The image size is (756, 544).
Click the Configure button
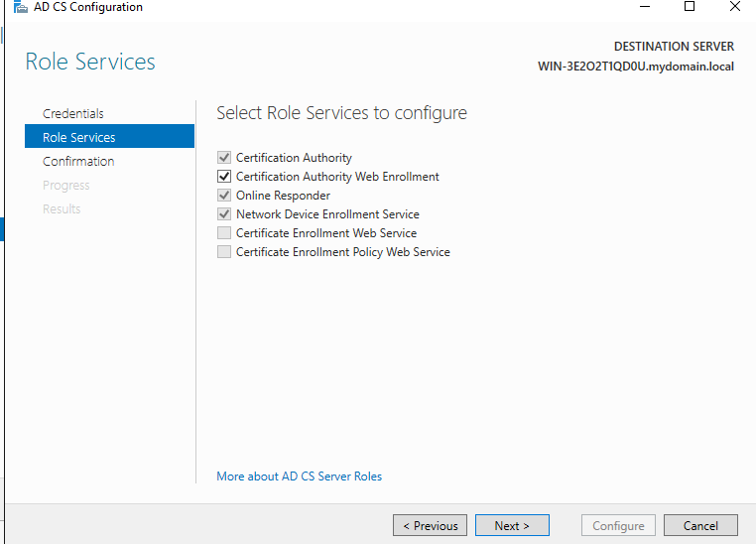[618, 525]
